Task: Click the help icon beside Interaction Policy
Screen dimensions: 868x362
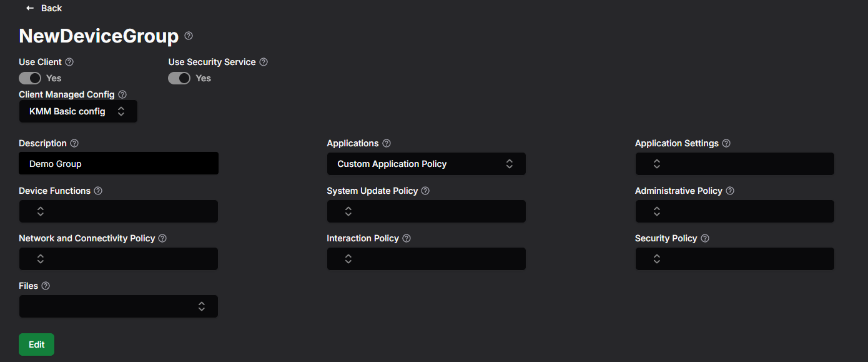Action: point(407,238)
